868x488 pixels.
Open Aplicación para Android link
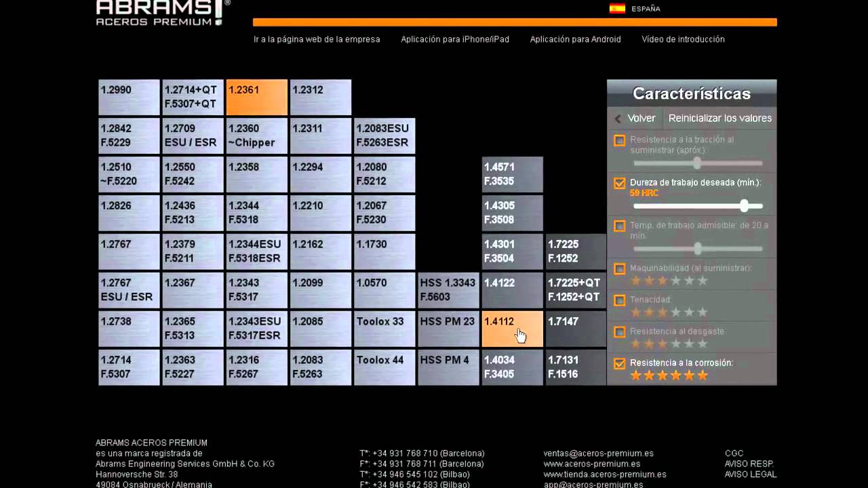pos(575,39)
